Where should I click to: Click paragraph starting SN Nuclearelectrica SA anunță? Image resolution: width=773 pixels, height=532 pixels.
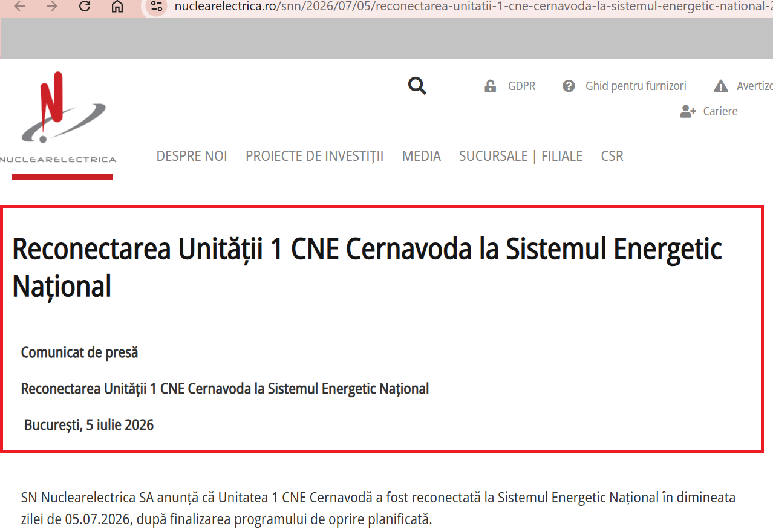pyautogui.click(x=378, y=508)
